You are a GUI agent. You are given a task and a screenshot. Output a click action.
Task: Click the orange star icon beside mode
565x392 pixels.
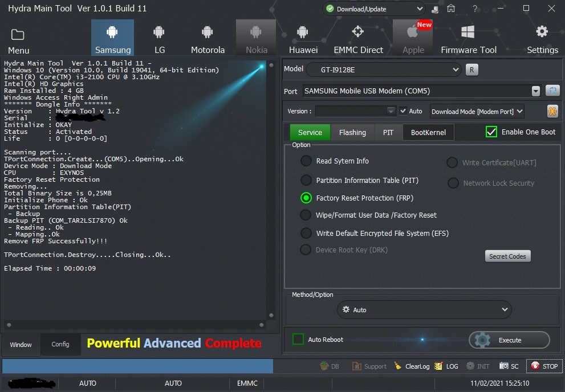(x=552, y=111)
